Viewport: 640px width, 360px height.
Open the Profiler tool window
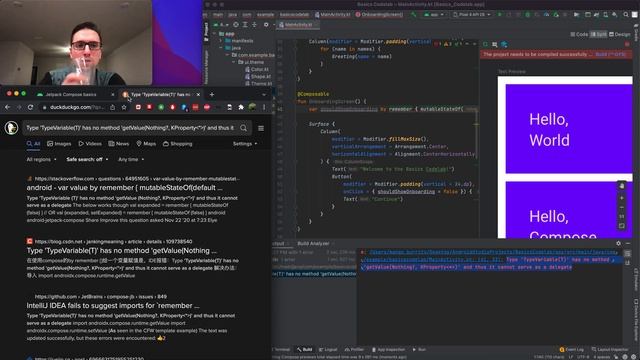(354, 350)
